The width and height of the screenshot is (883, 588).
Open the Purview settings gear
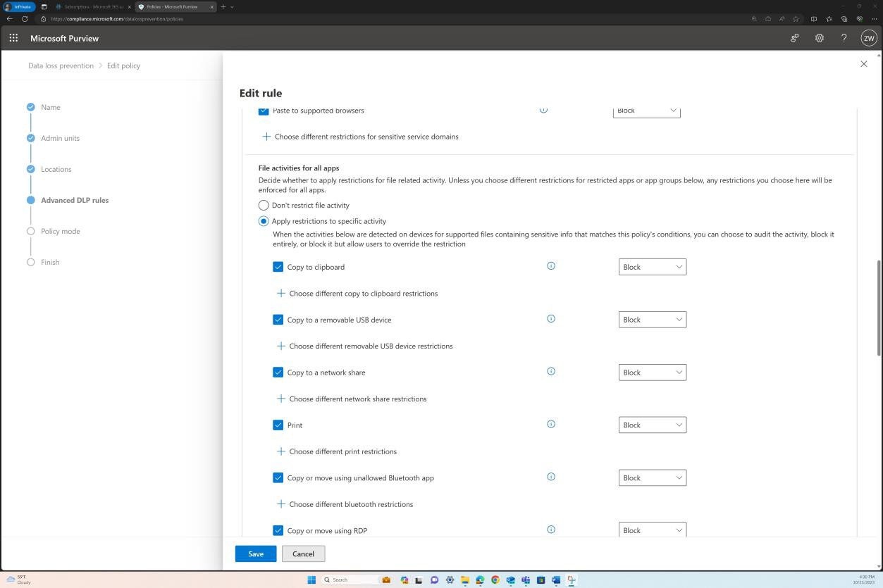[819, 38]
